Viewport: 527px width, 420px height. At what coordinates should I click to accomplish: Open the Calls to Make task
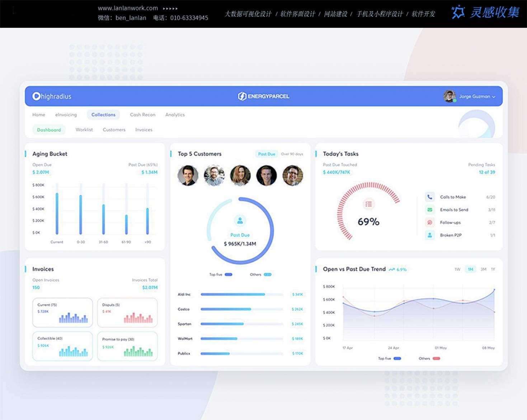click(460, 197)
